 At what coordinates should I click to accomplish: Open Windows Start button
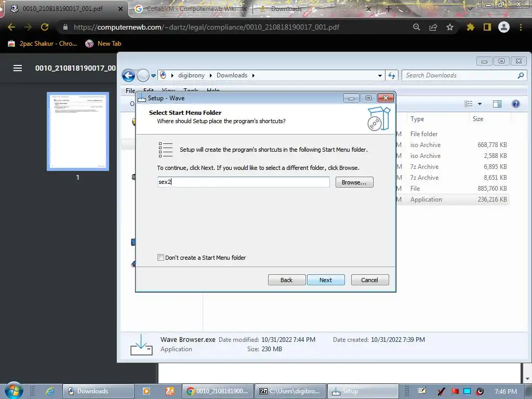pyautogui.click(x=13, y=391)
